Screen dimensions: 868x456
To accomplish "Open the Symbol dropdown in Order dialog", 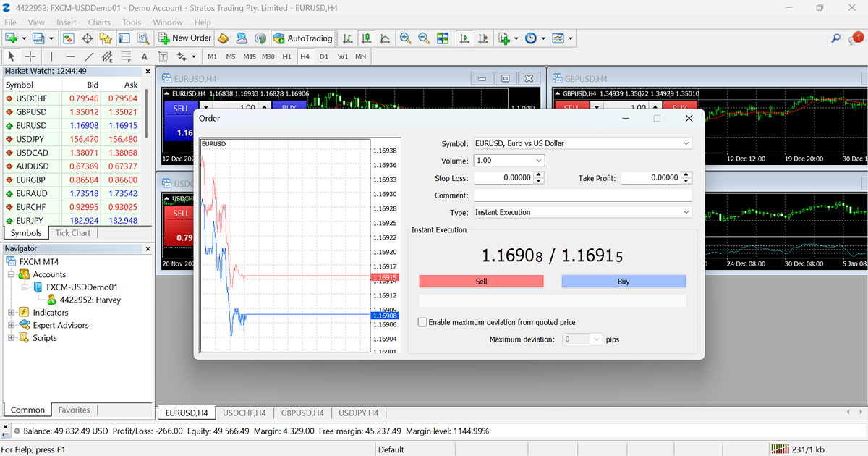I will (582, 143).
